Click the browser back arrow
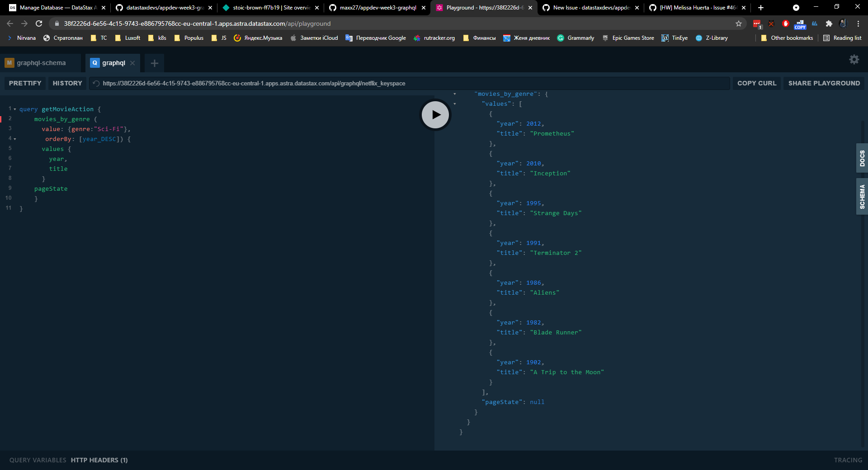868x470 pixels. [9, 23]
